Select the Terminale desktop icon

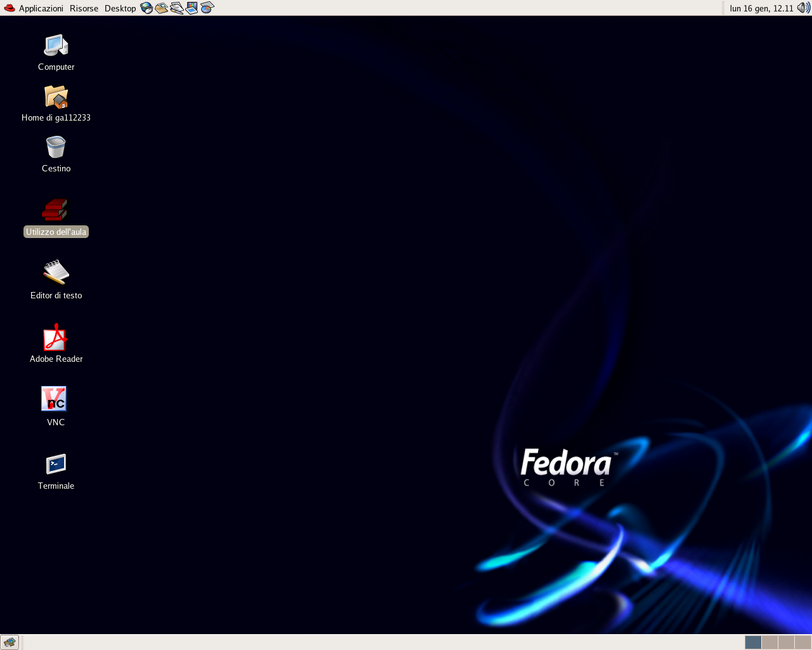(x=56, y=464)
